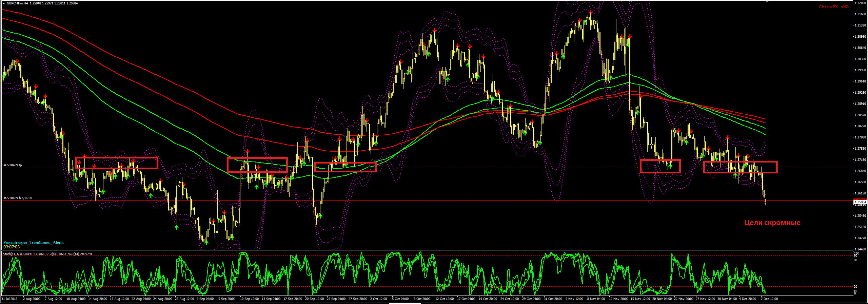The image size is (868, 304).
Task: Click the 20 level on oscillator scale
Action: click(x=855, y=287)
